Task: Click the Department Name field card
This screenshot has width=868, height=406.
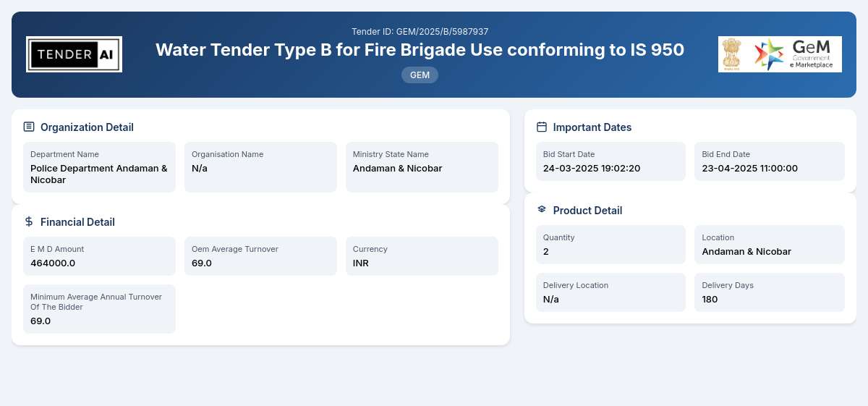Action: [x=99, y=167]
